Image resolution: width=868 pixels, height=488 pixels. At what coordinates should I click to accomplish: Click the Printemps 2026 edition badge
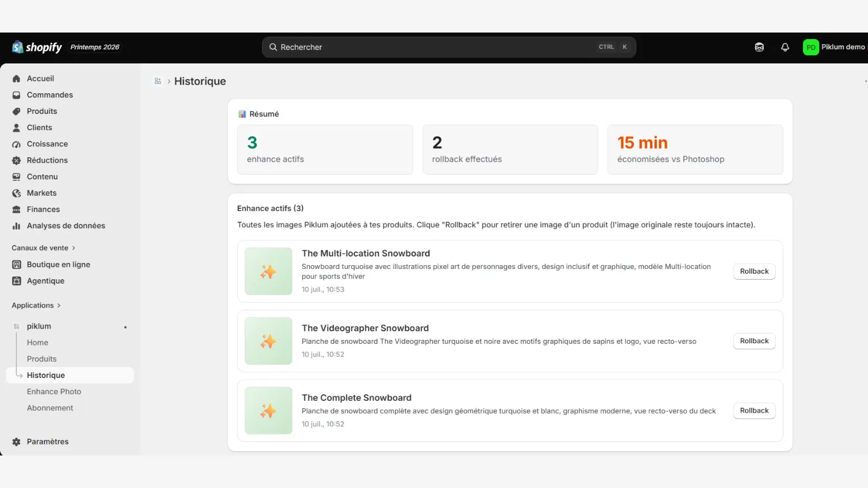point(95,47)
